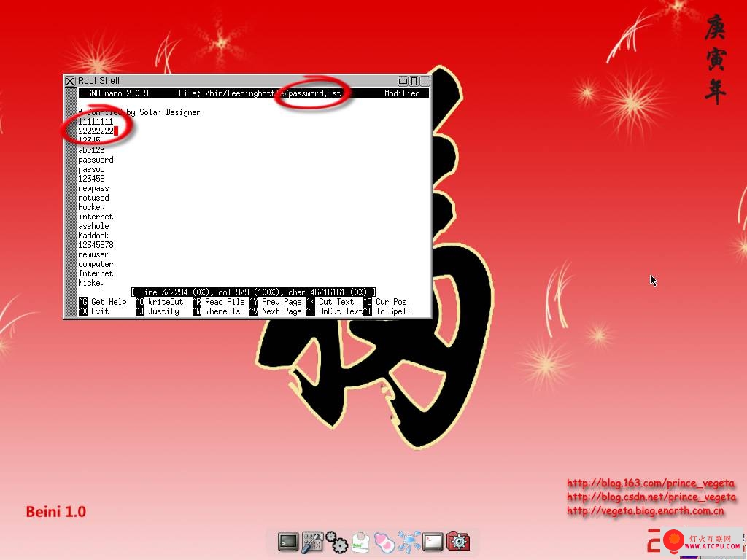
Task: Click the '^X Exit' shortcut label
Action: click(94, 311)
